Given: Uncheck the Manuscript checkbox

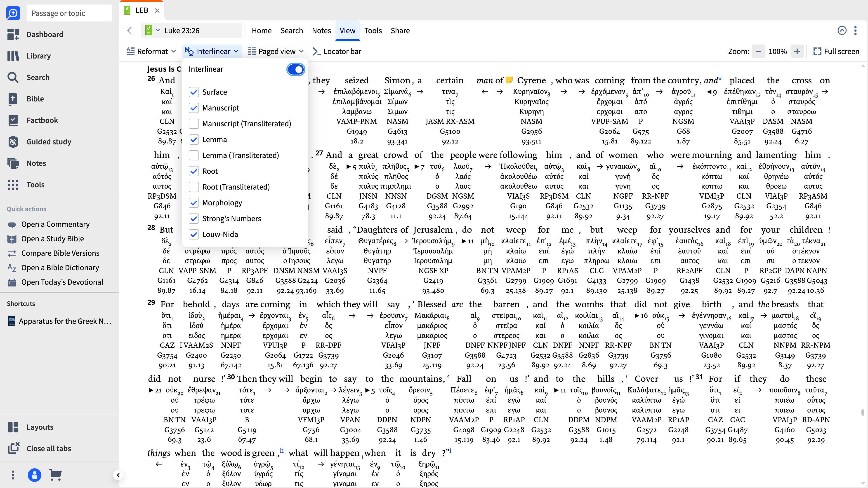Looking at the screenshot, I should click(194, 108).
